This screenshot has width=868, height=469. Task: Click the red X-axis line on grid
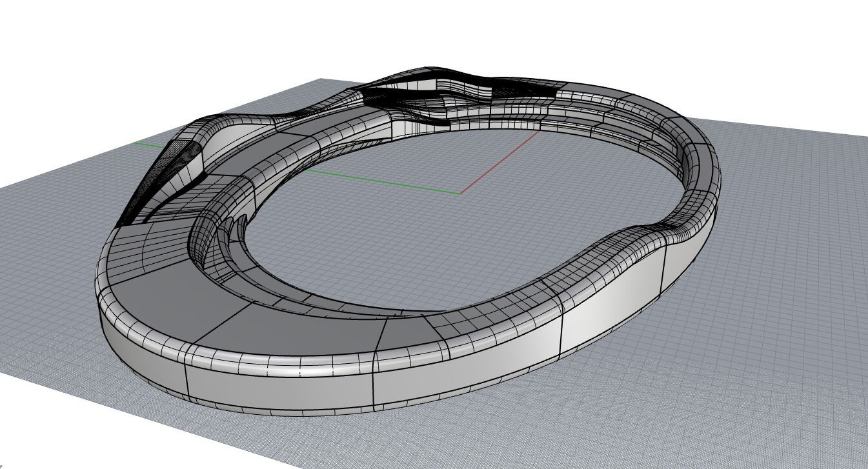pos(500,162)
